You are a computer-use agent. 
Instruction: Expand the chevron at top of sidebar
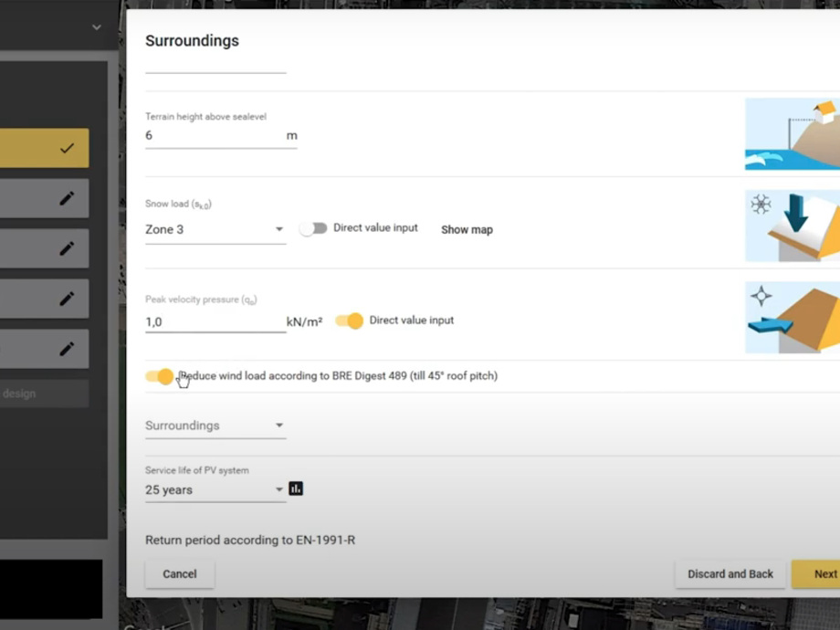click(x=97, y=27)
